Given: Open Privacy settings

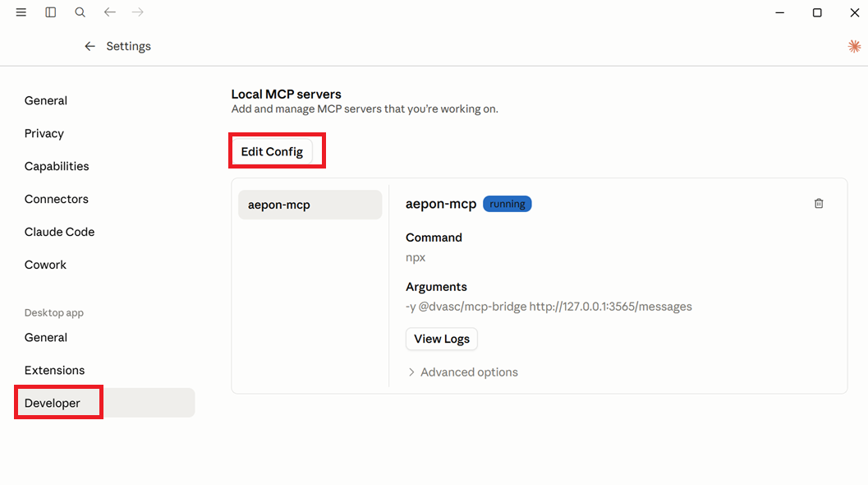Looking at the screenshot, I should pyautogui.click(x=44, y=134).
